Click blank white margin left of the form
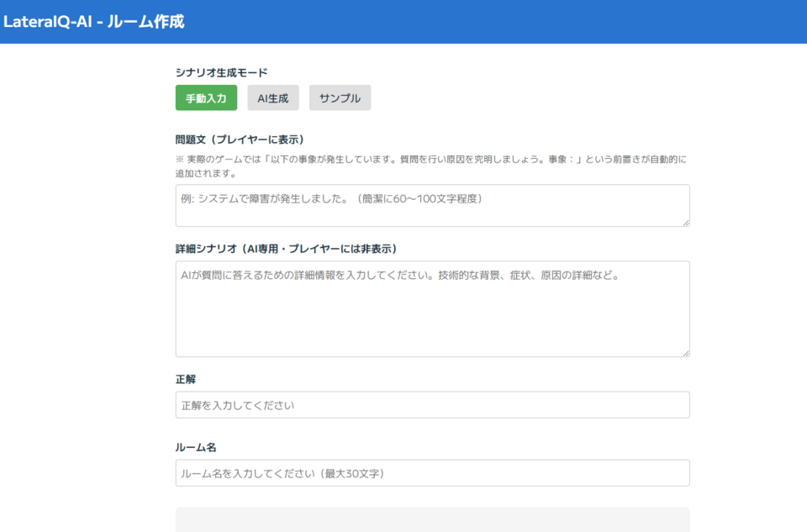 (x=84, y=294)
